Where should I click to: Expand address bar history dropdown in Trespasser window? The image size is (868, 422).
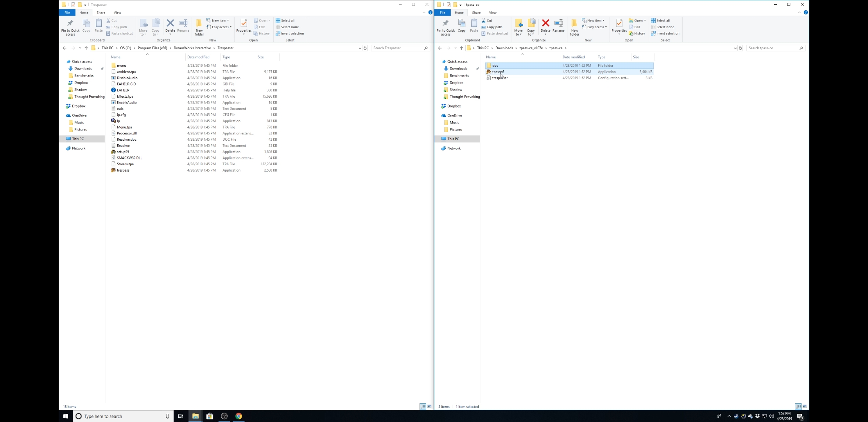point(360,48)
